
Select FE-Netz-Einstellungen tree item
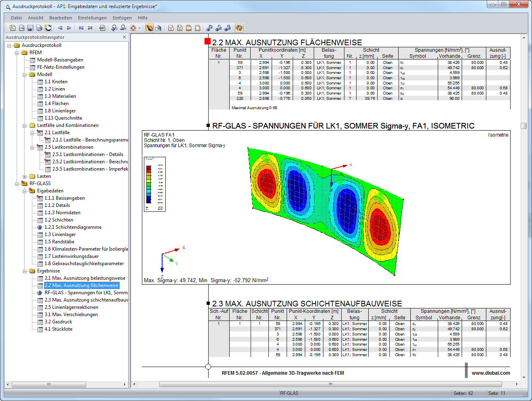click(61, 67)
